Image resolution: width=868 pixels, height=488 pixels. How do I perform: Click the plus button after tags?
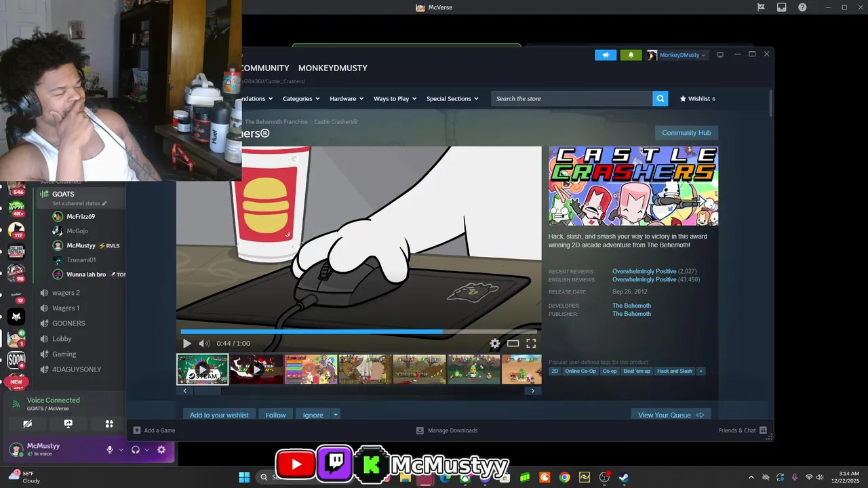[x=701, y=371]
